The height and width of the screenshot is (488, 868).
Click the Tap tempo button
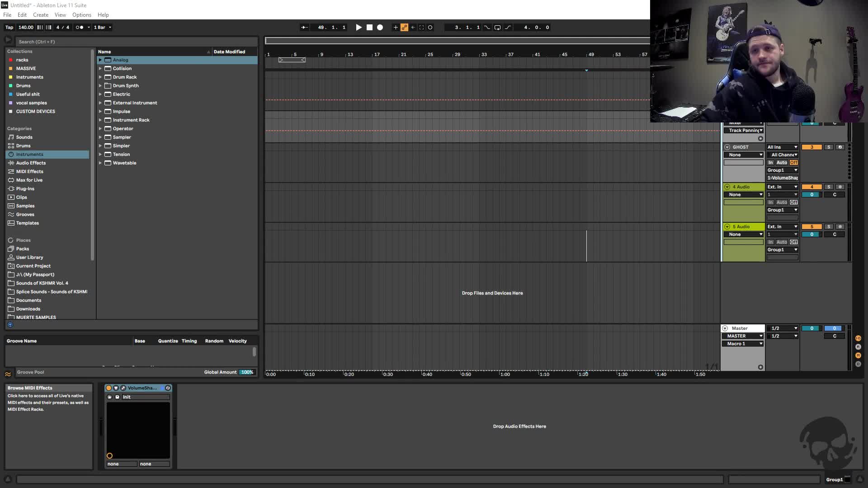click(x=9, y=27)
